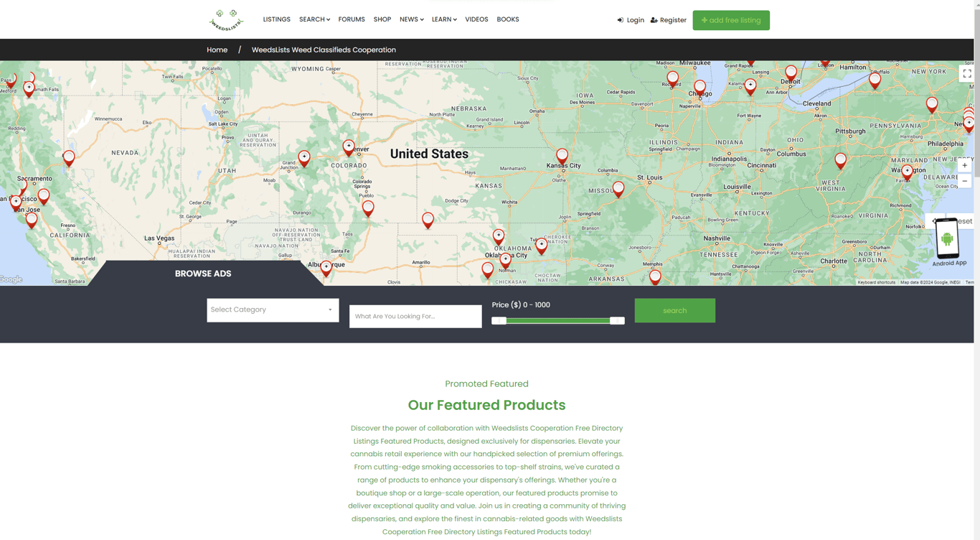Select the map pin at Albuquerque

pos(326,269)
